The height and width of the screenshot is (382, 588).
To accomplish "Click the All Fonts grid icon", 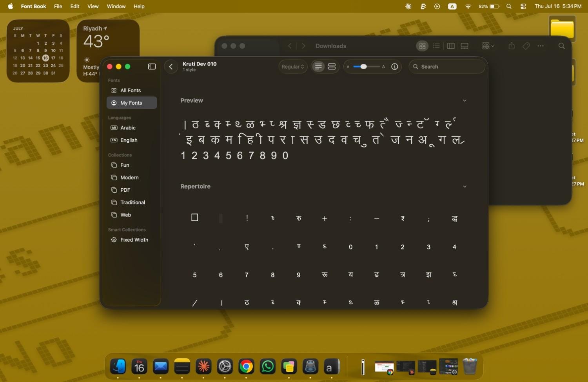I will pyautogui.click(x=114, y=90).
